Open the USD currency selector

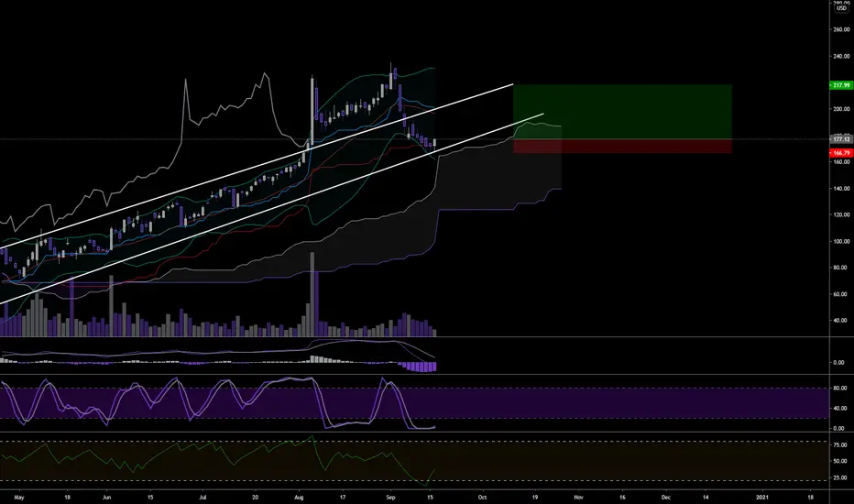pos(841,8)
